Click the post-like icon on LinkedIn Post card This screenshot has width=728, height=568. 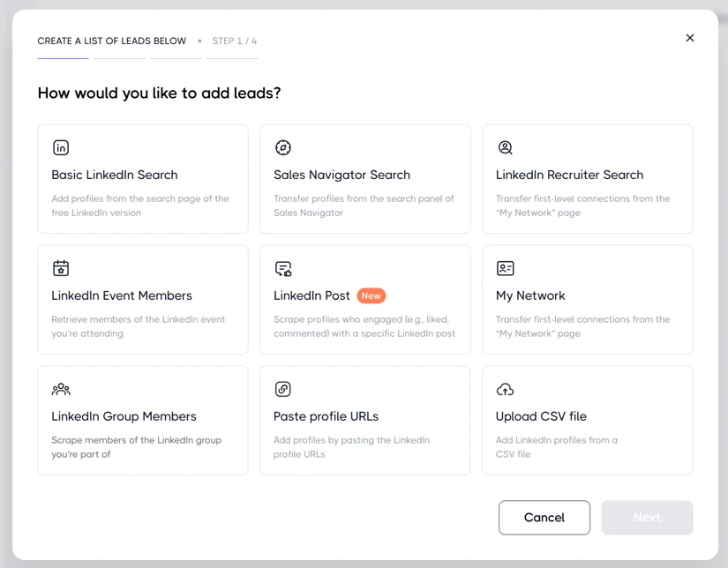pos(282,269)
